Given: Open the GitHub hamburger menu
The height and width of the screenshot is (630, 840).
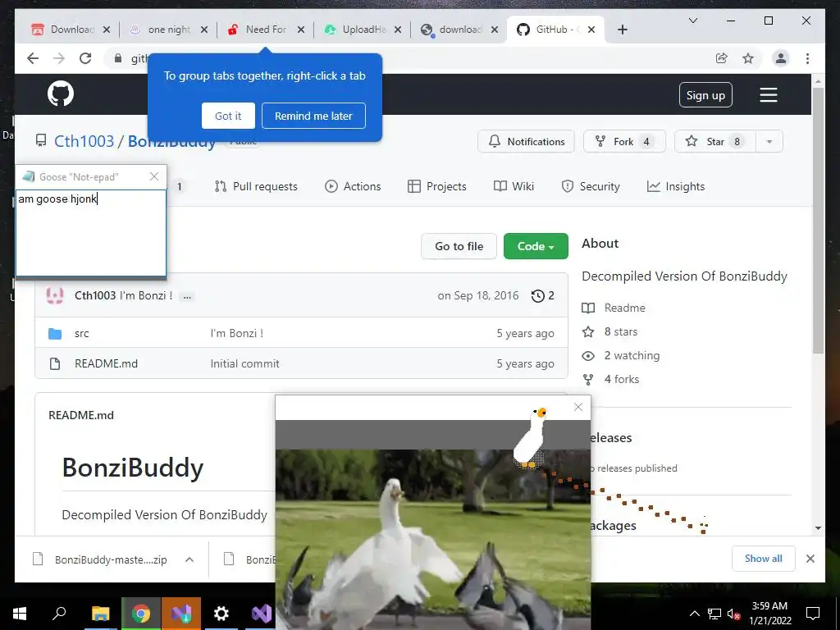Looking at the screenshot, I should coord(768,95).
